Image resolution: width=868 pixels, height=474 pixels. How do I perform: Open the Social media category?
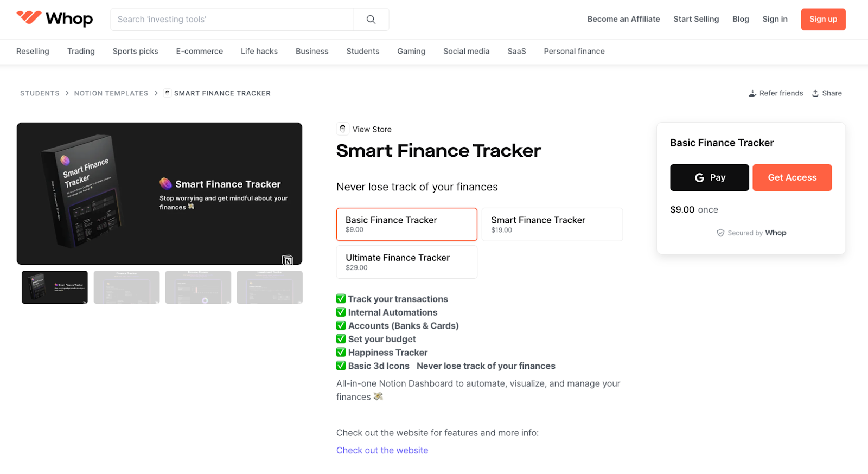[x=466, y=51]
